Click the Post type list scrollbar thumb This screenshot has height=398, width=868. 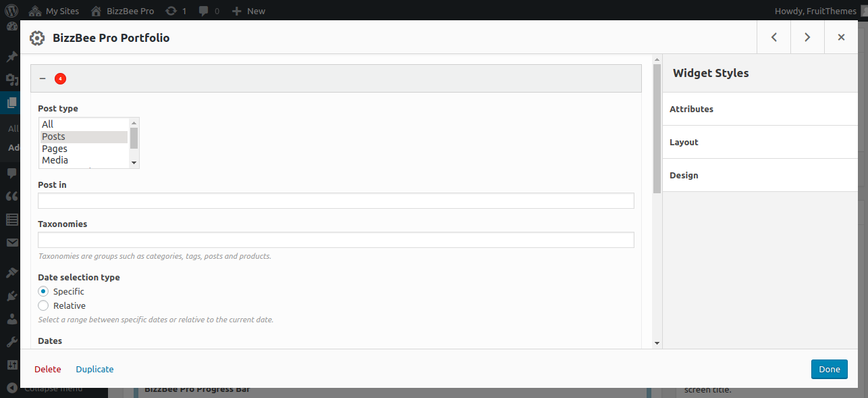(x=134, y=138)
